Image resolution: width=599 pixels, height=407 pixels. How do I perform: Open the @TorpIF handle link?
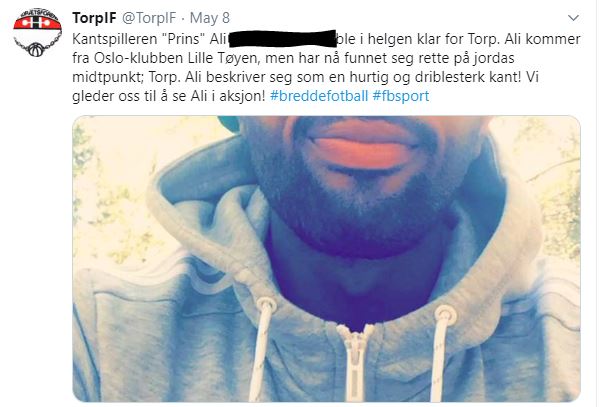[x=149, y=18]
